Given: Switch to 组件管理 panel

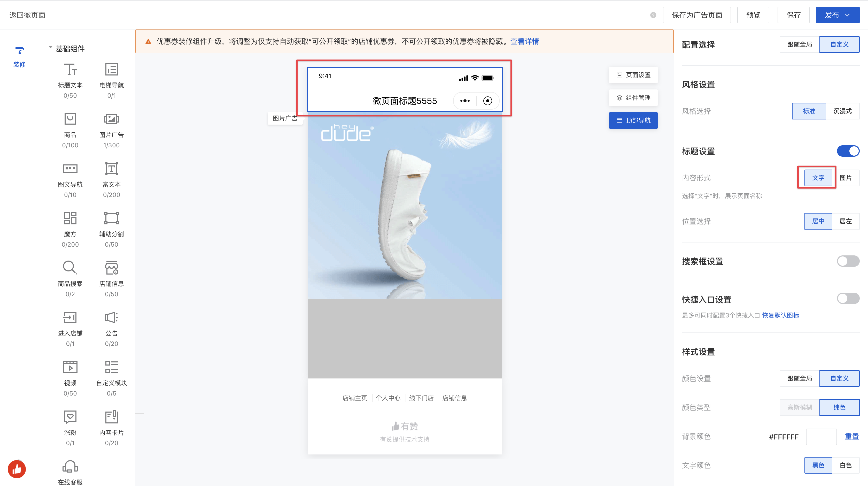Looking at the screenshot, I should click(x=633, y=98).
